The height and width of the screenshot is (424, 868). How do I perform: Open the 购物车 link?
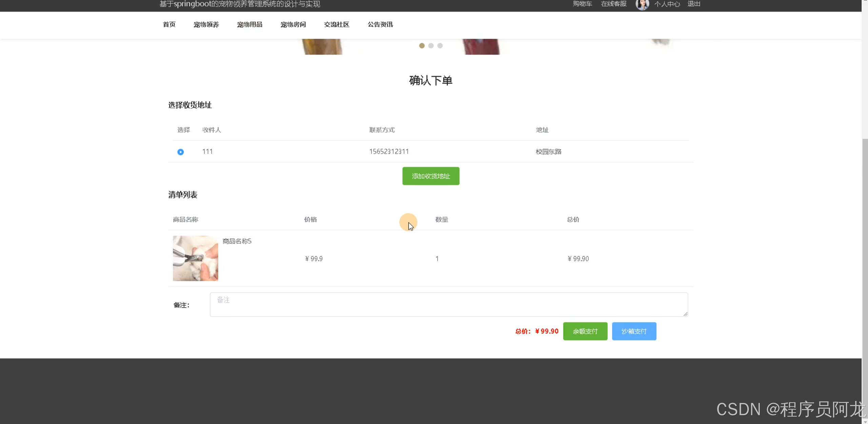[582, 4]
